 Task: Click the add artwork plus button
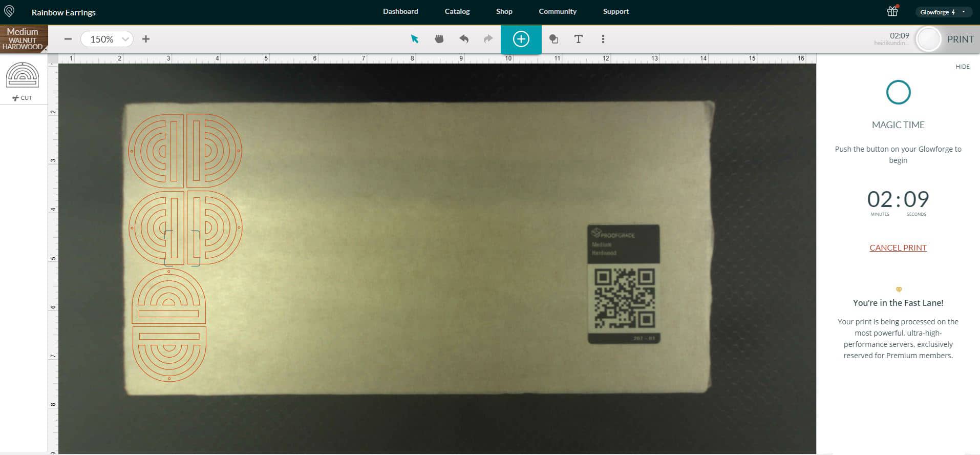coord(521,39)
